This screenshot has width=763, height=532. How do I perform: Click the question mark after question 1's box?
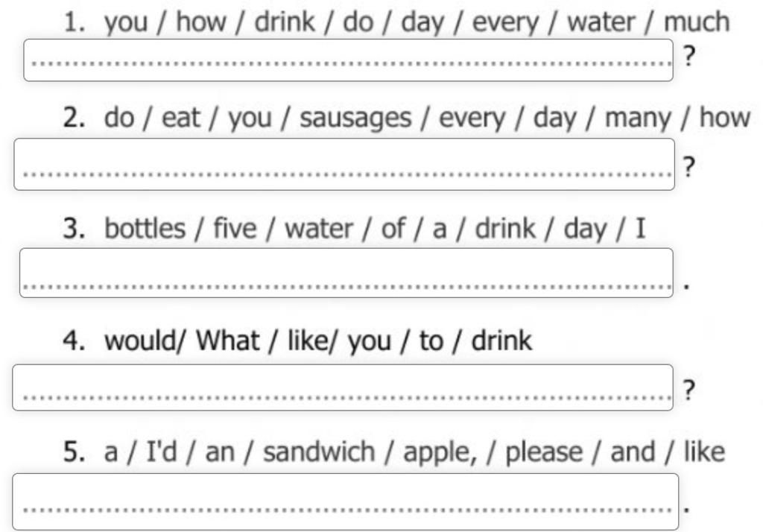coord(688,56)
